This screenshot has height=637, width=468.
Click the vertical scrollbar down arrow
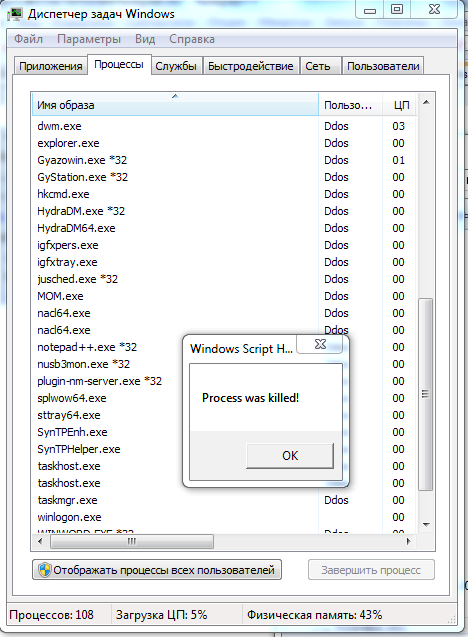coord(426,524)
